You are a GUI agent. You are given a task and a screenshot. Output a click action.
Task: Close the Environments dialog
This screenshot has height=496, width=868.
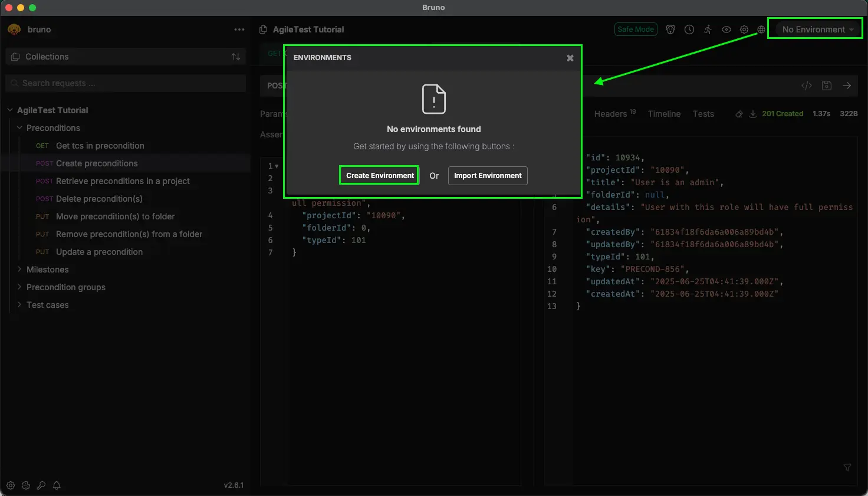(x=570, y=58)
